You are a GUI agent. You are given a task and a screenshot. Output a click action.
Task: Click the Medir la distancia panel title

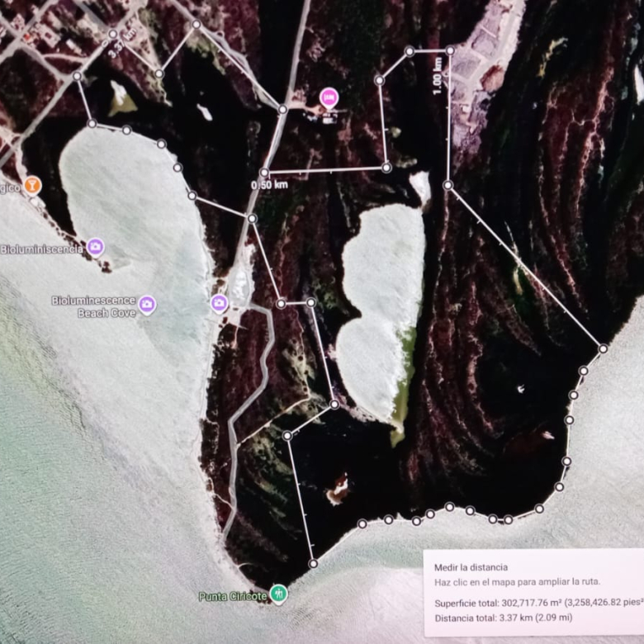tap(471, 567)
